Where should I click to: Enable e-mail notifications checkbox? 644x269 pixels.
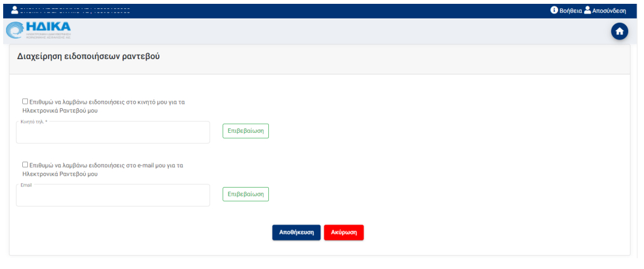[x=25, y=164]
